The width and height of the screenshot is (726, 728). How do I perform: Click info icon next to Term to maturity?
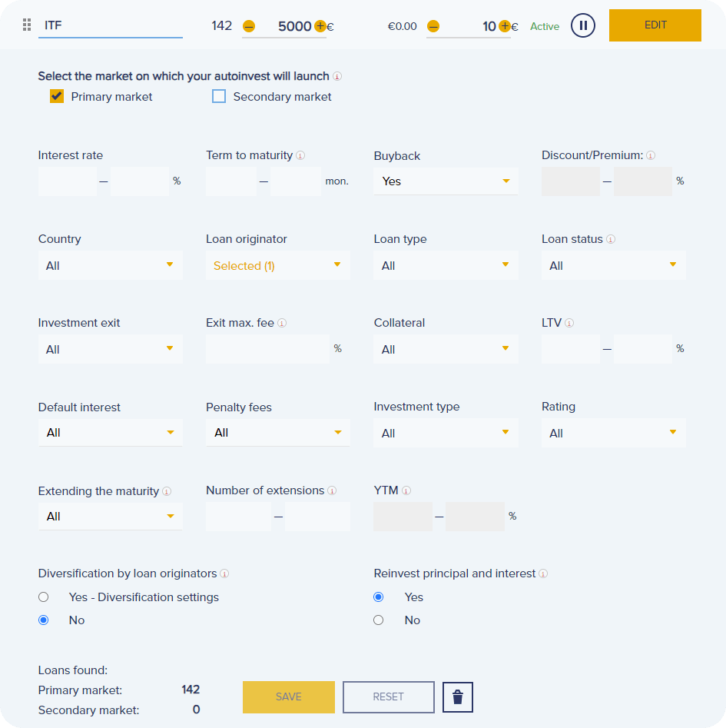(x=300, y=155)
